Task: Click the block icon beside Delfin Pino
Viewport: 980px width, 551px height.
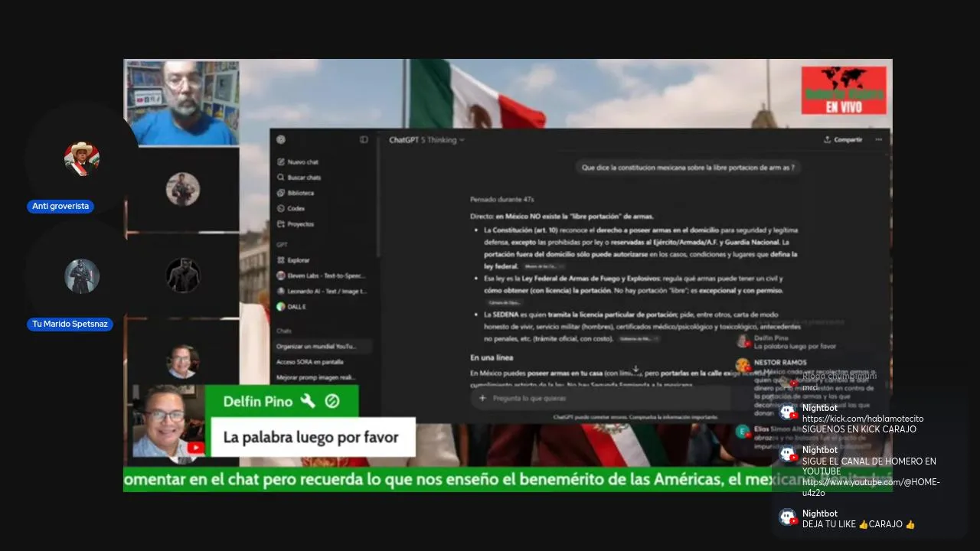Action: tap(332, 401)
